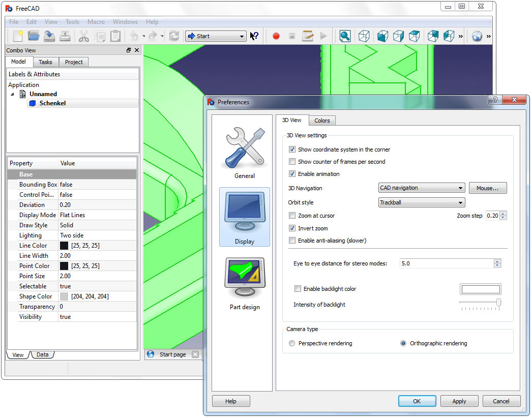Select the Part design preferences icon
Image resolution: width=532 pixels, height=418 pixels.
tap(245, 284)
